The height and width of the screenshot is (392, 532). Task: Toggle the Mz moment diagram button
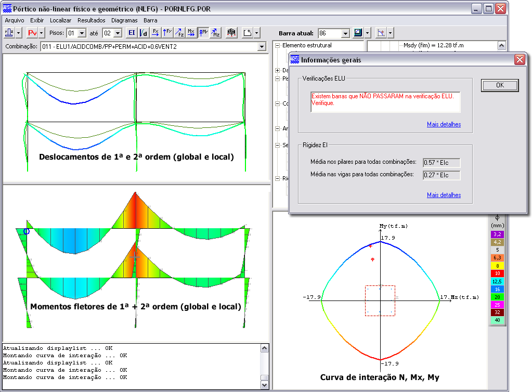[x=215, y=33]
